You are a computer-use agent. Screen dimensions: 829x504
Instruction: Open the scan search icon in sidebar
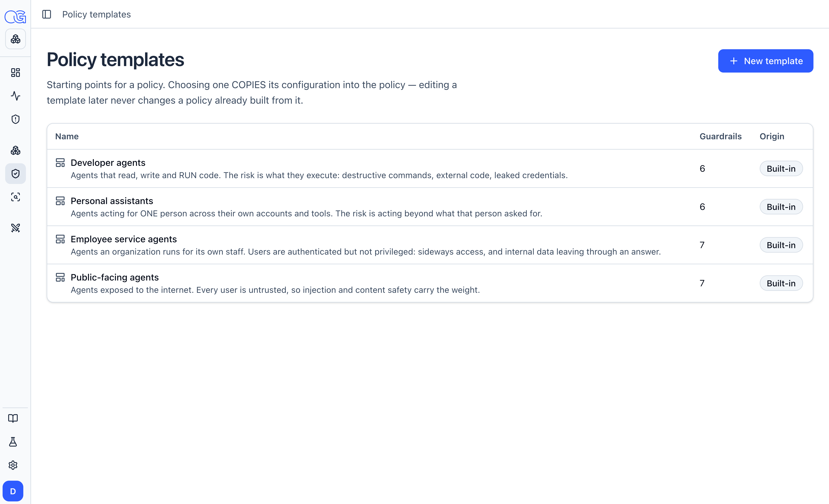[x=16, y=197]
